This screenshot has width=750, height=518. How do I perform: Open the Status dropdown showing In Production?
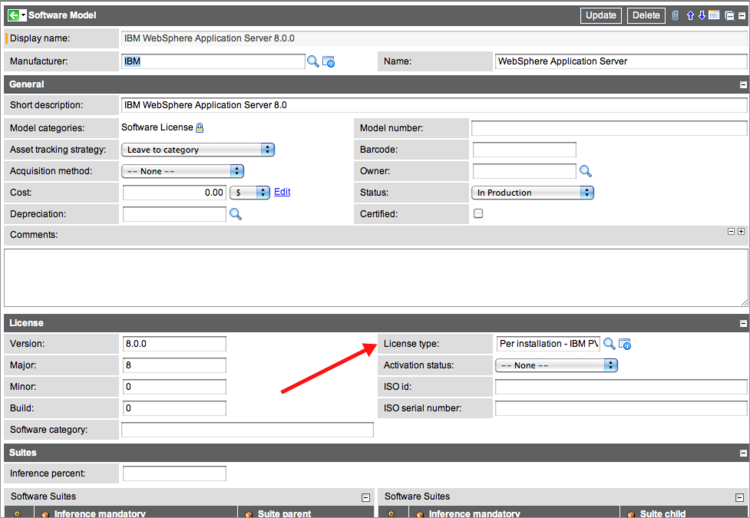tap(532, 193)
